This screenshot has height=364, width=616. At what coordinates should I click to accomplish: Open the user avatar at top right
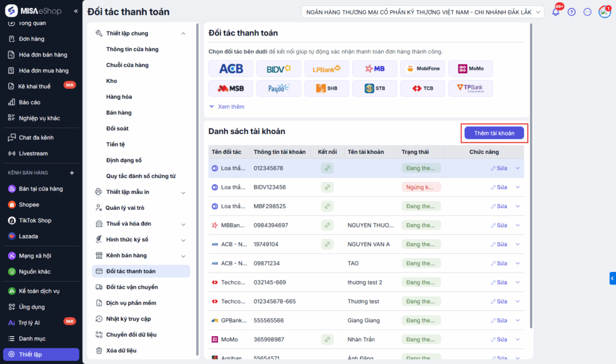[x=604, y=11]
